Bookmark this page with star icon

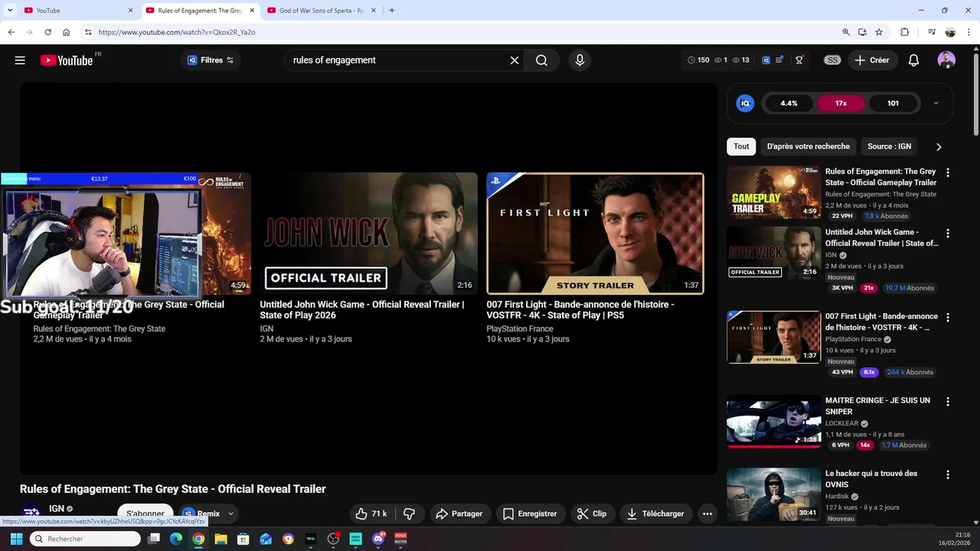pos(879,32)
